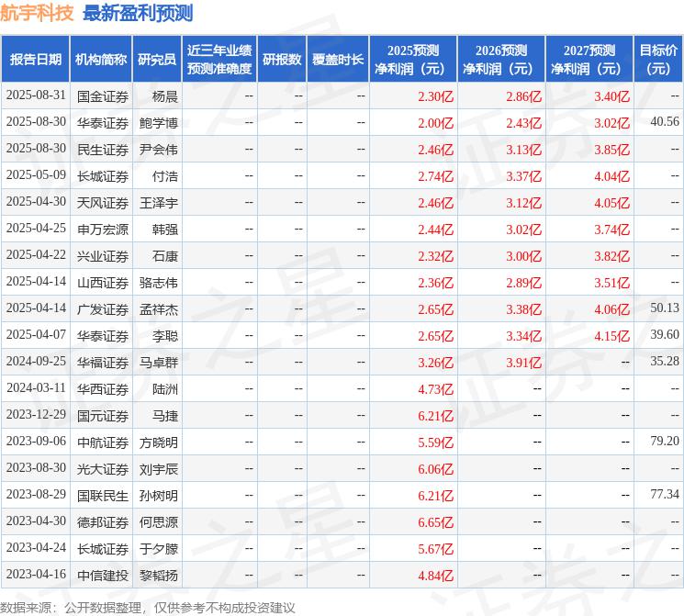684x616 pixels.
Task: Click the 6.65亿 profit value
Action: tap(435, 522)
